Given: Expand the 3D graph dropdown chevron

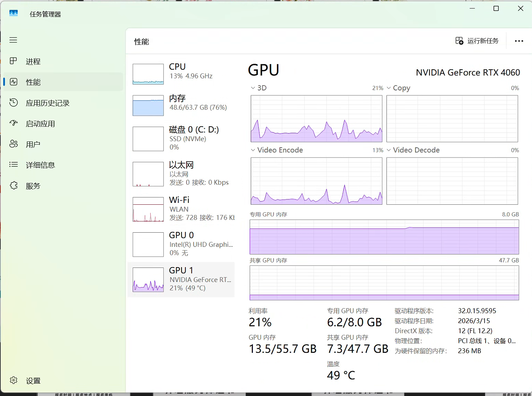Looking at the screenshot, I should 253,88.
